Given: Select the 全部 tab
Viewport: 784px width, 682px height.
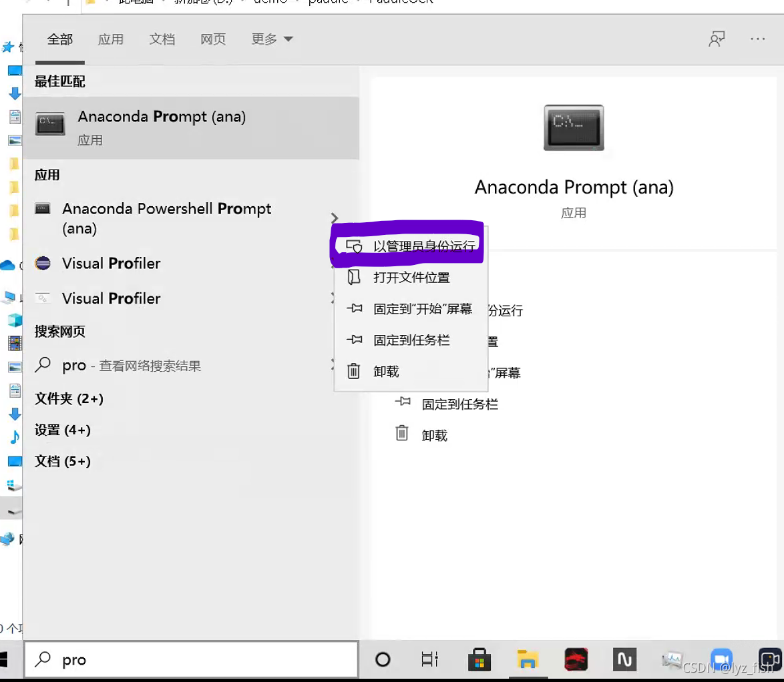Looking at the screenshot, I should coord(60,39).
